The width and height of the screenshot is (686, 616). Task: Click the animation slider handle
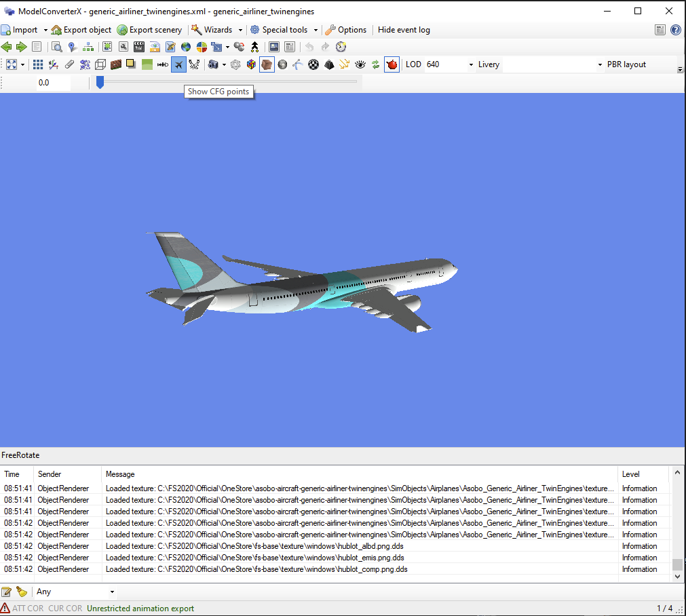(x=100, y=82)
